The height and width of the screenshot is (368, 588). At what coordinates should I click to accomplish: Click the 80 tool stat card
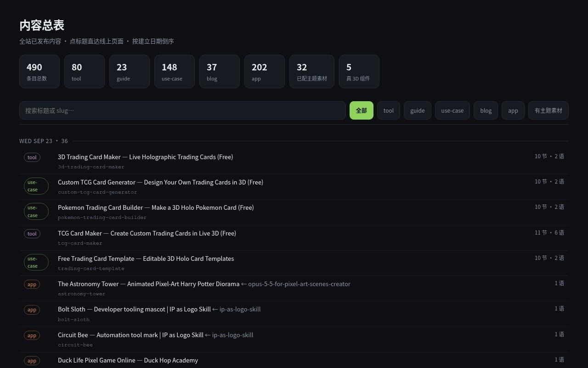pyautogui.click(x=85, y=71)
